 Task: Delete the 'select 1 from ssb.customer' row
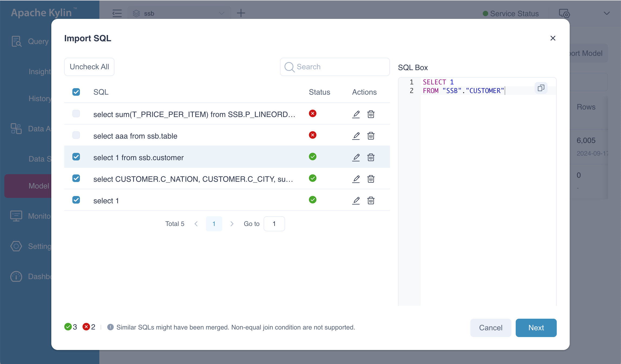pyautogui.click(x=371, y=157)
